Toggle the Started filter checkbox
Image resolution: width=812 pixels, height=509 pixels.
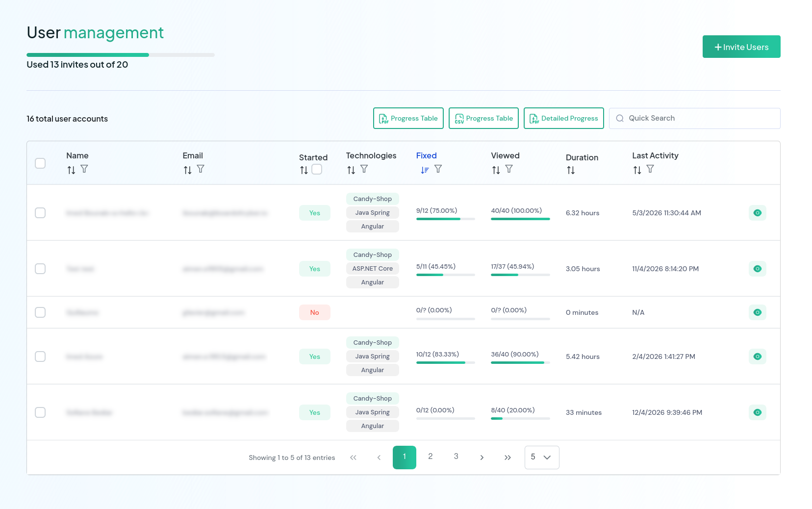click(317, 169)
